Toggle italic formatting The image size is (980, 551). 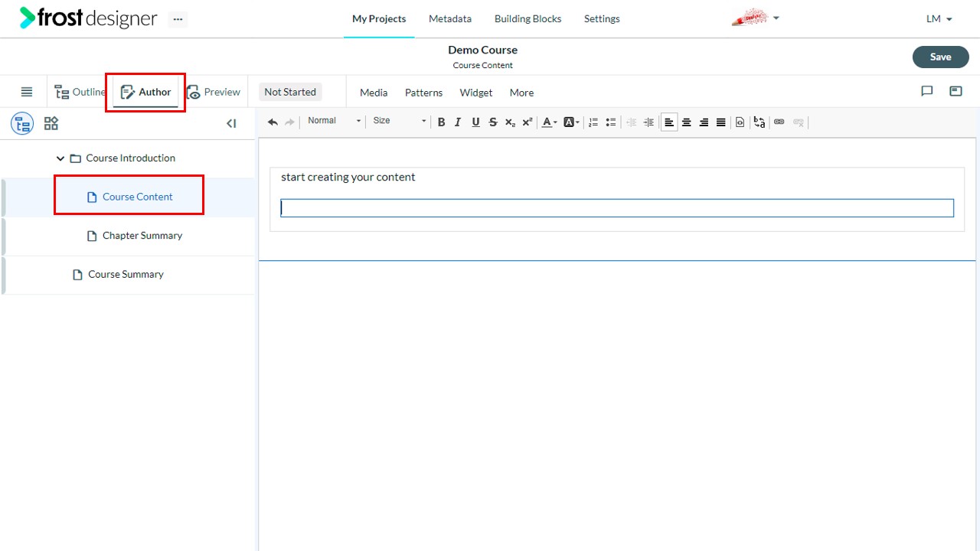[x=458, y=122]
